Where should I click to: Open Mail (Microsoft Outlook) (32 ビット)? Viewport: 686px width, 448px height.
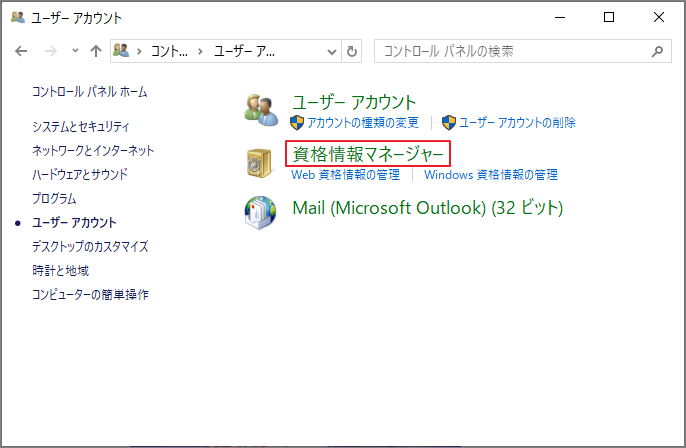point(427,207)
